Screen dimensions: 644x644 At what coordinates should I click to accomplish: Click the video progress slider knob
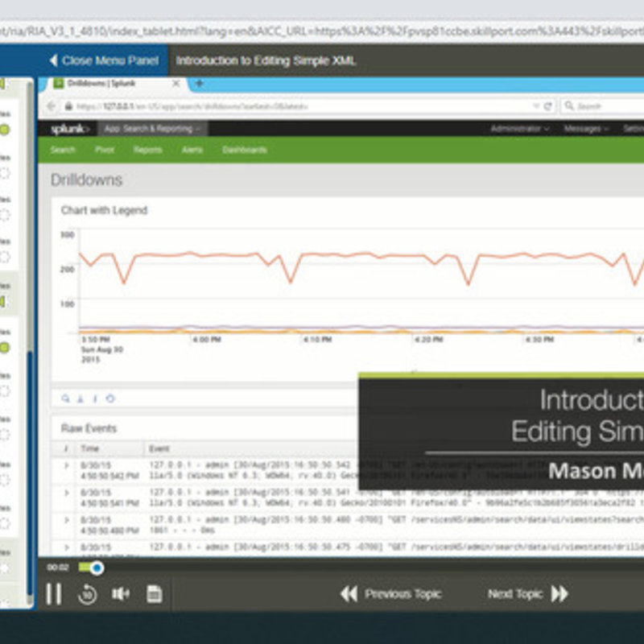point(97,568)
